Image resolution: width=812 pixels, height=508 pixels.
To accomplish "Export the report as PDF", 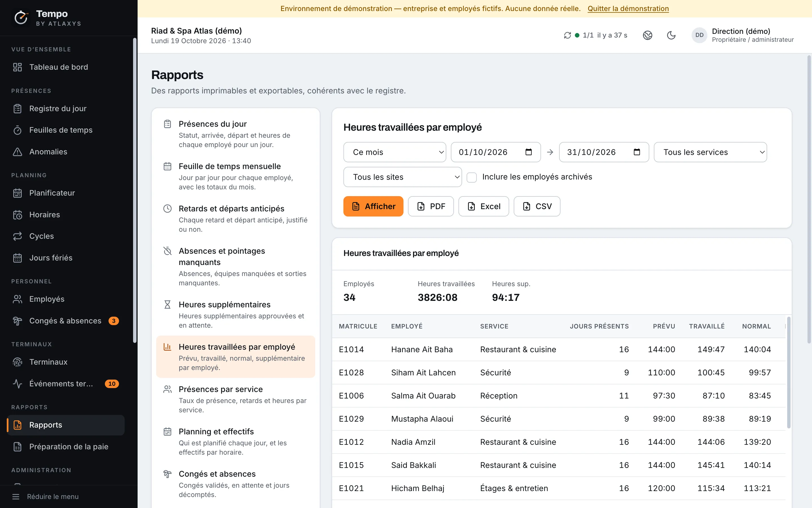I will pos(431,206).
